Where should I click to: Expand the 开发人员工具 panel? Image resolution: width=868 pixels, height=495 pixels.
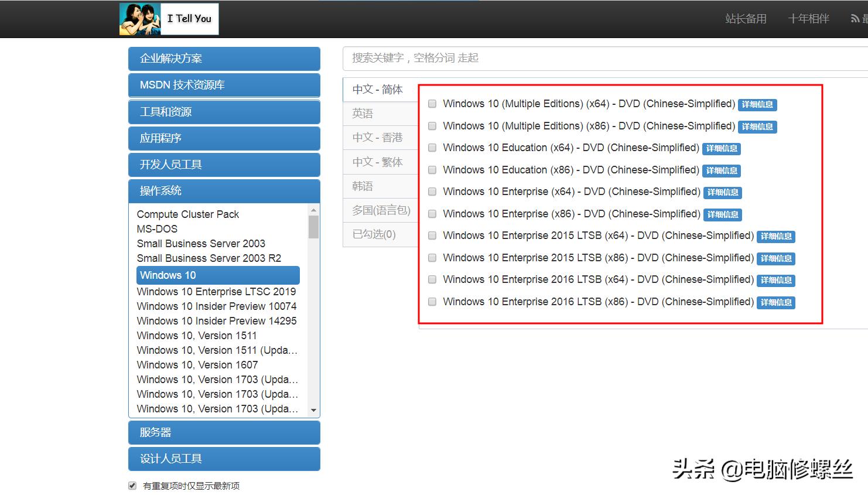pyautogui.click(x=224, y=165)
